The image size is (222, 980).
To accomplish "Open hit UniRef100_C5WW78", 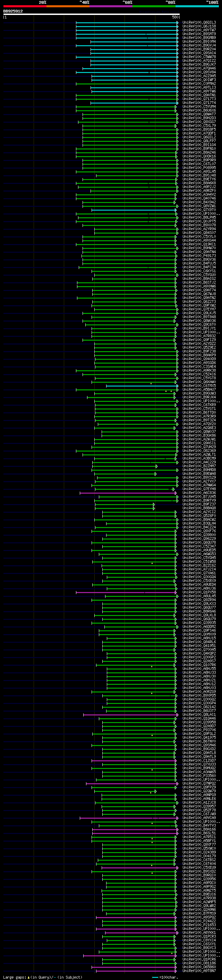I will pyautogui.click(x=199, y=57).
